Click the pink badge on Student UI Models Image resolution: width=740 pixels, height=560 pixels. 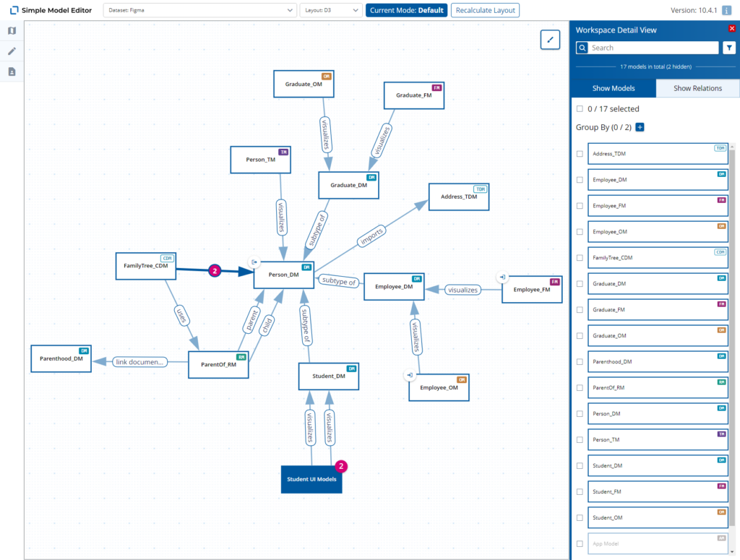click(x=341, y=466)
